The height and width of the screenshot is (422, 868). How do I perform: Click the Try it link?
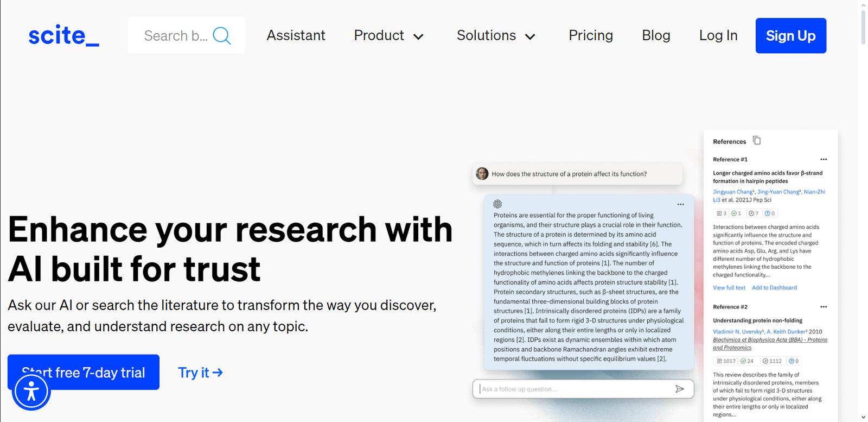200,373
